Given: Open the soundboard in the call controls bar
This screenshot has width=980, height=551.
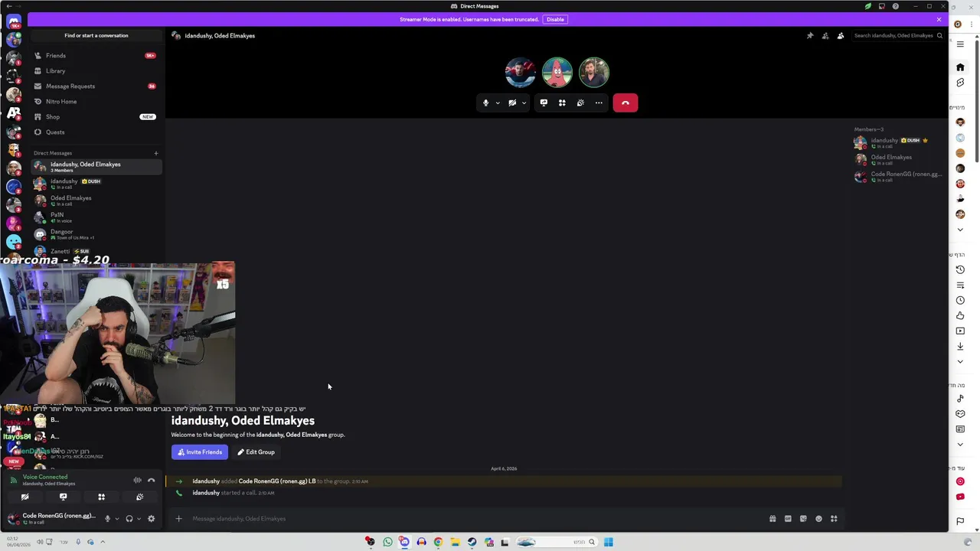Looking at the screenshot, I should (x=580, y=103).
